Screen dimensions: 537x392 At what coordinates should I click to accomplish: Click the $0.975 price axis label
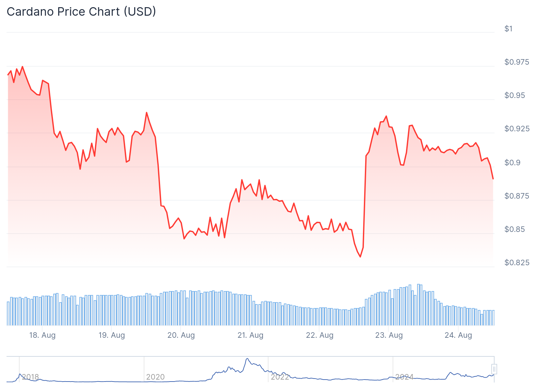coord(517,62)
